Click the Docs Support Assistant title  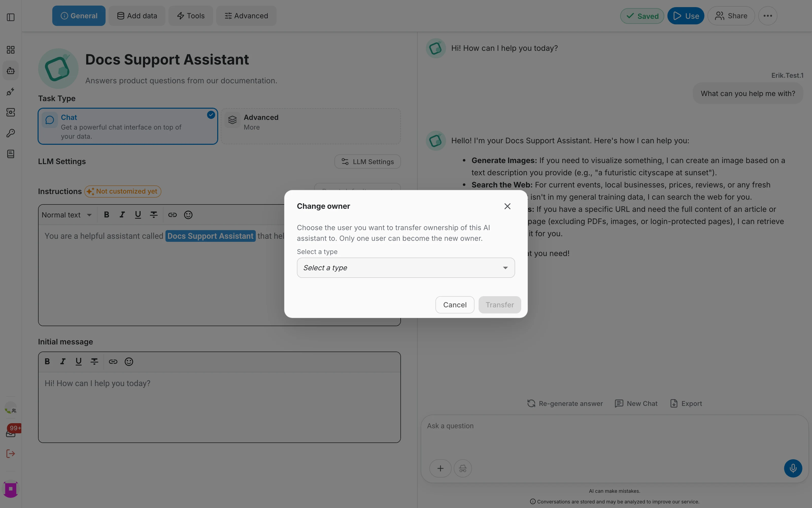167,59
